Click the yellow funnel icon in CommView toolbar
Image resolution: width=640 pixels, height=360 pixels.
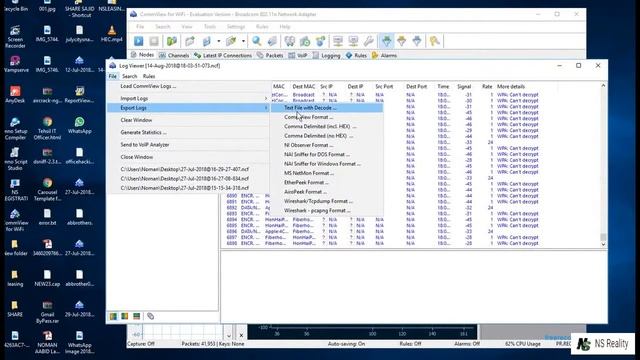pyautogui.click(x=402, y=41)
